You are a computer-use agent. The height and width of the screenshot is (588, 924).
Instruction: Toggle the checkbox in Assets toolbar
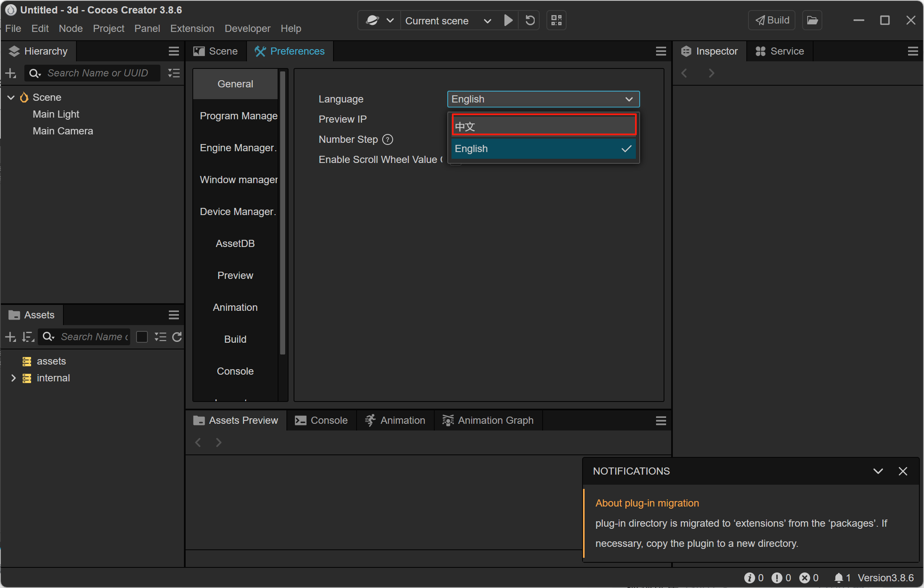(142, 337)
